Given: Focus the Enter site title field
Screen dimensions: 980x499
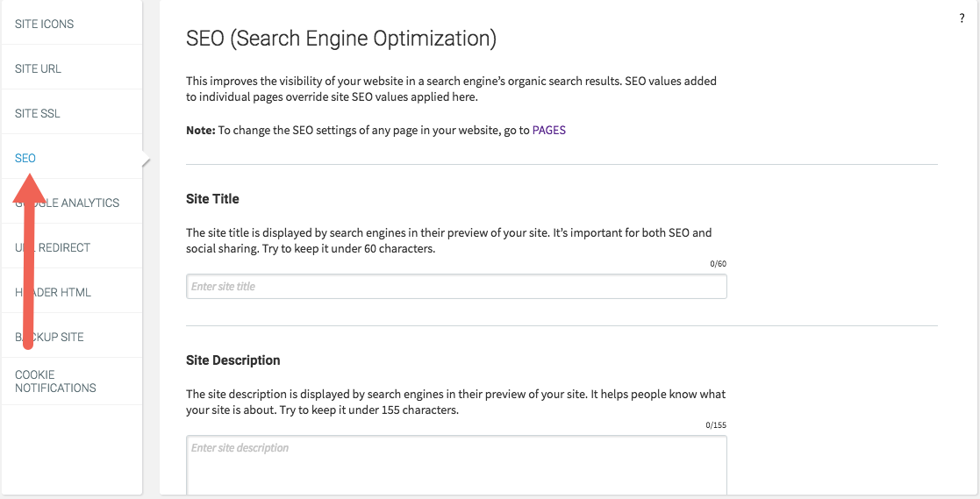Looking at the screenshot, I should pos(456,287).
